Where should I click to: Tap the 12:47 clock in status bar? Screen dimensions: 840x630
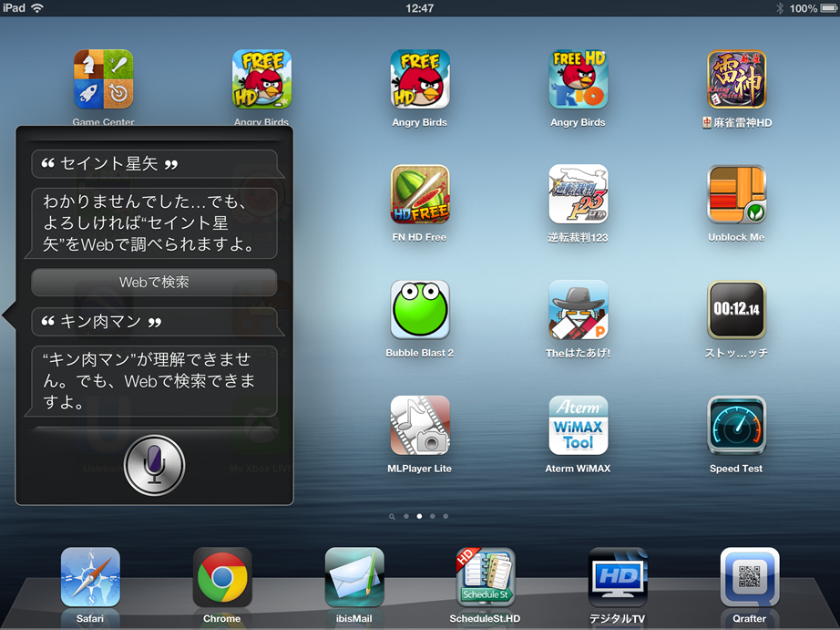(419, 8)
